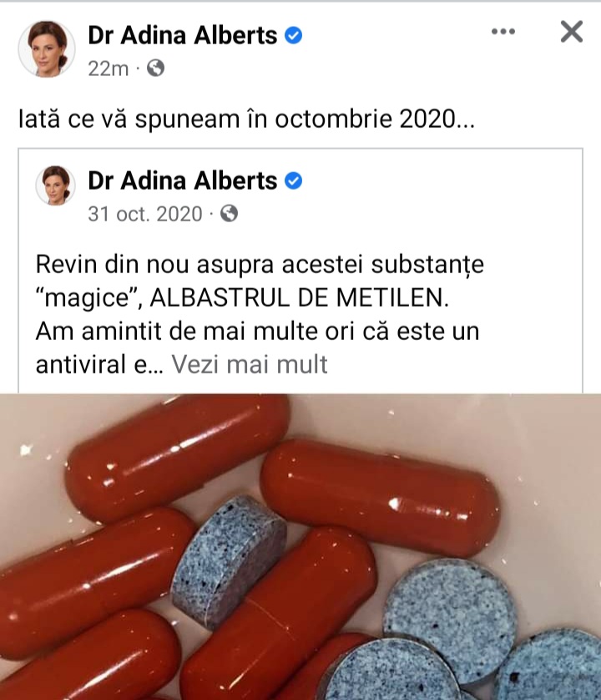Screen dimensions: 601x700
Task: Open the 22m timestamp link
Action: pyautogui.click(x=109, y=68)
